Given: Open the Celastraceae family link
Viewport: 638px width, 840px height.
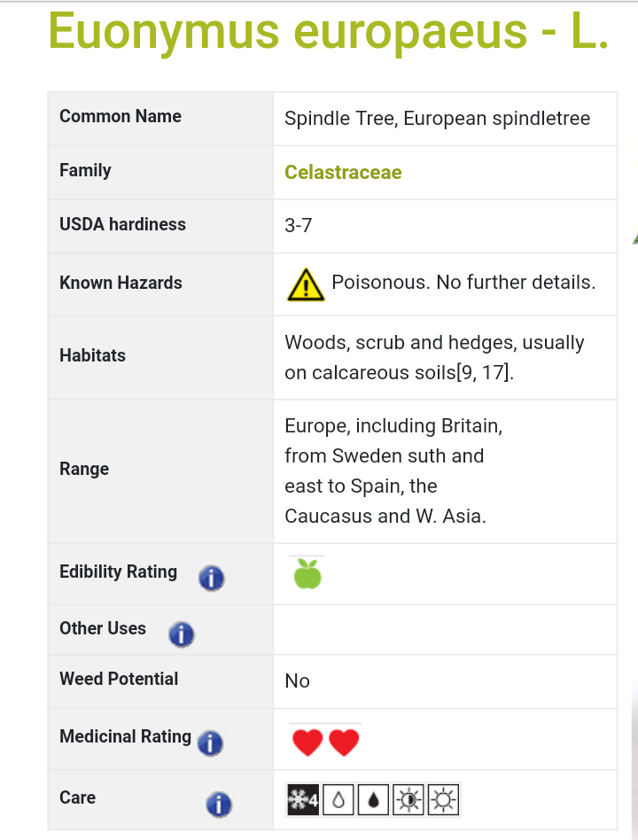Looking at the screenshot, I should [x=343, y=172].
